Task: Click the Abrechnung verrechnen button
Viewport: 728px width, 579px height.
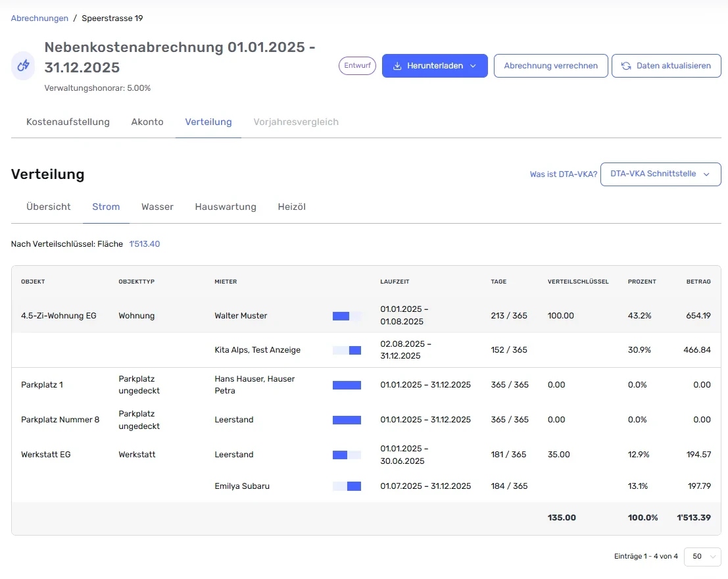Action: point(550,66)
